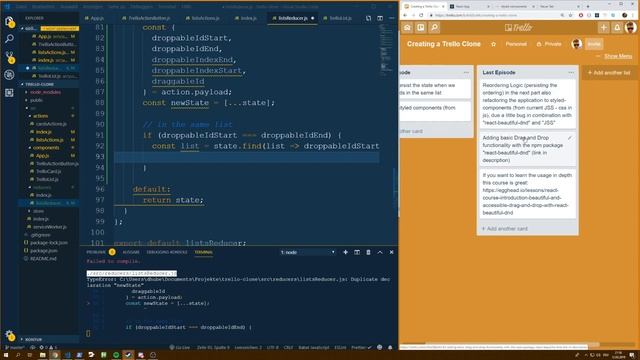640x360 pixels.
Task: Star the Creating a Trello Clone board
Action: click(x=493, y=44)
